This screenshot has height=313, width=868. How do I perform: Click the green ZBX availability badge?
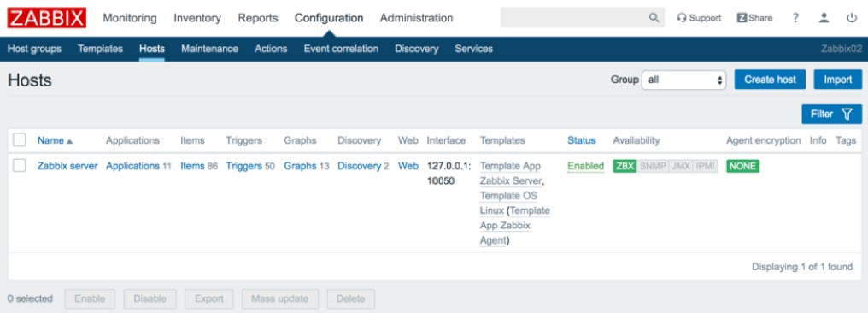click(625, 166)
